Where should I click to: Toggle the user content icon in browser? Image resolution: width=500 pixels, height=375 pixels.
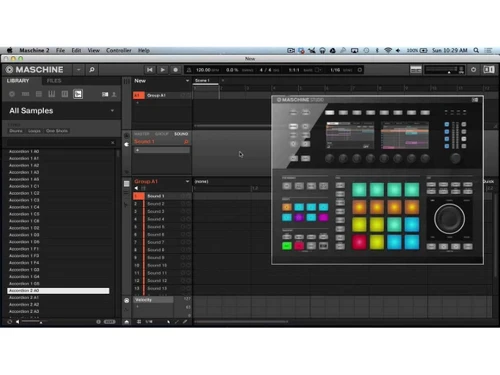tap(114, 94)
